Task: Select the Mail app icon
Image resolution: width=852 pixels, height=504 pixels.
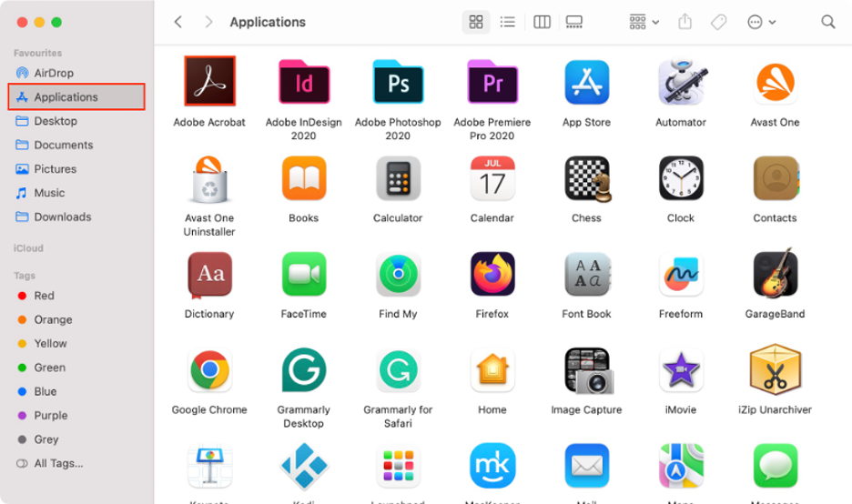Action: (x=586, y=466)
